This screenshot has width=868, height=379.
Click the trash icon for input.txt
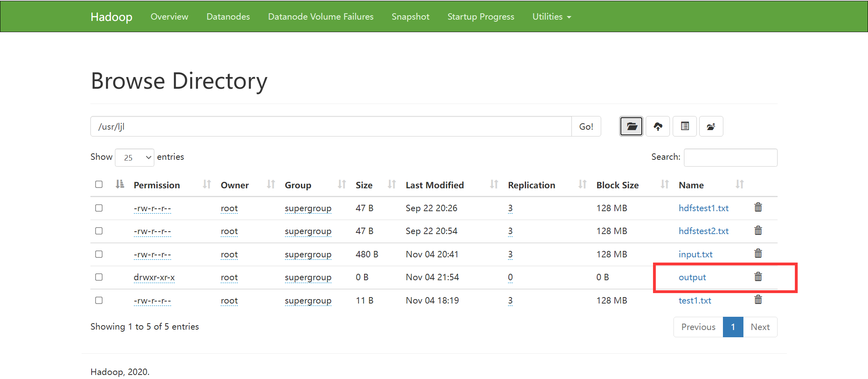click(x=758, y=254)
